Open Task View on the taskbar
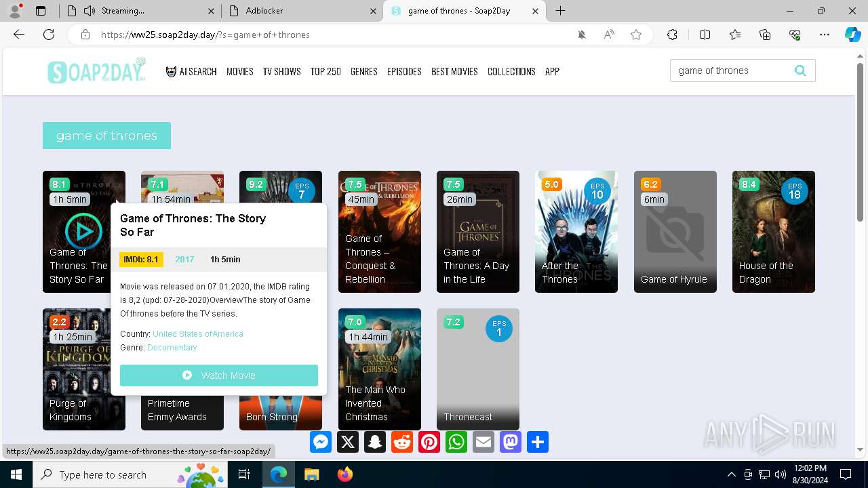 [x=244, y=474]
